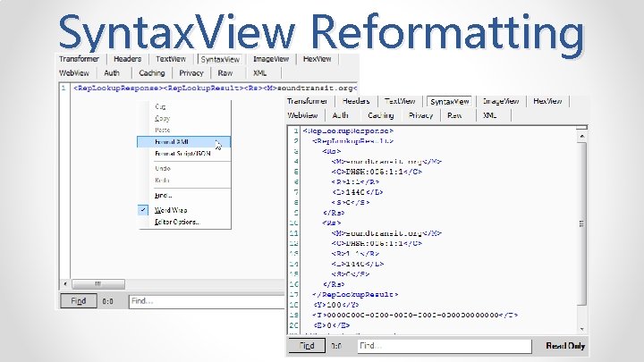Open Caching tab in left window

151,73
